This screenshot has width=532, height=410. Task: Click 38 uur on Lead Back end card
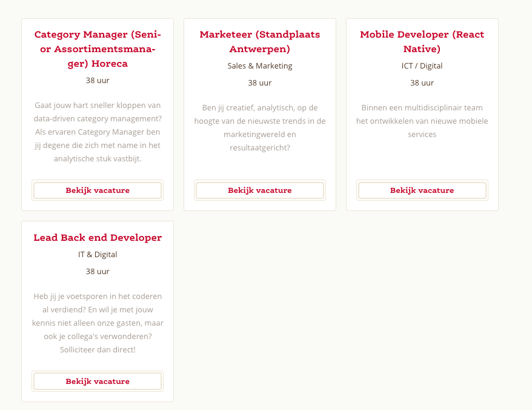click(x=98, y=271)
